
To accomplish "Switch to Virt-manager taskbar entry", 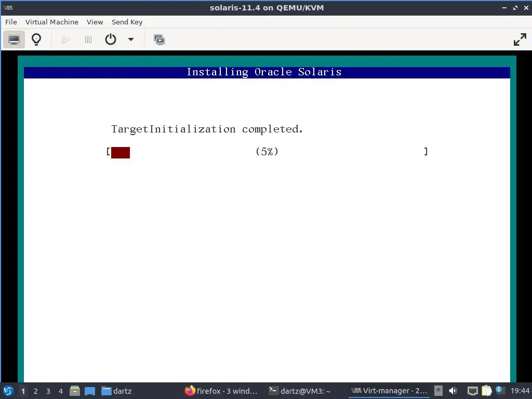I will point(389,391).
